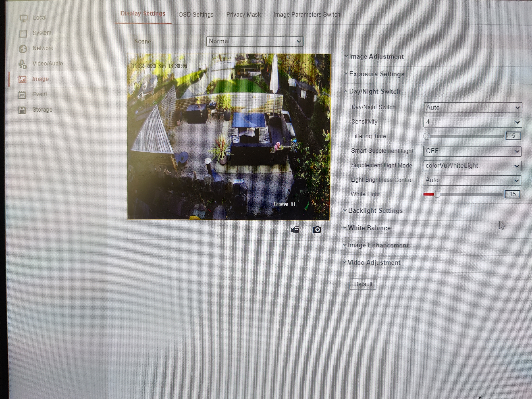Capture a snapshot with the camera icon
The height and width of the screenshot is (399, 532).
point(317,230)
